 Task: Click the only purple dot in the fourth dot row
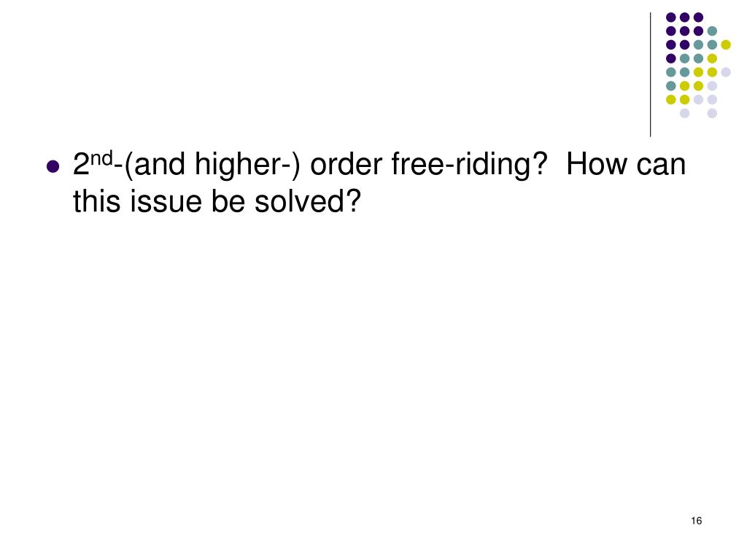click(x=671, y=58)
